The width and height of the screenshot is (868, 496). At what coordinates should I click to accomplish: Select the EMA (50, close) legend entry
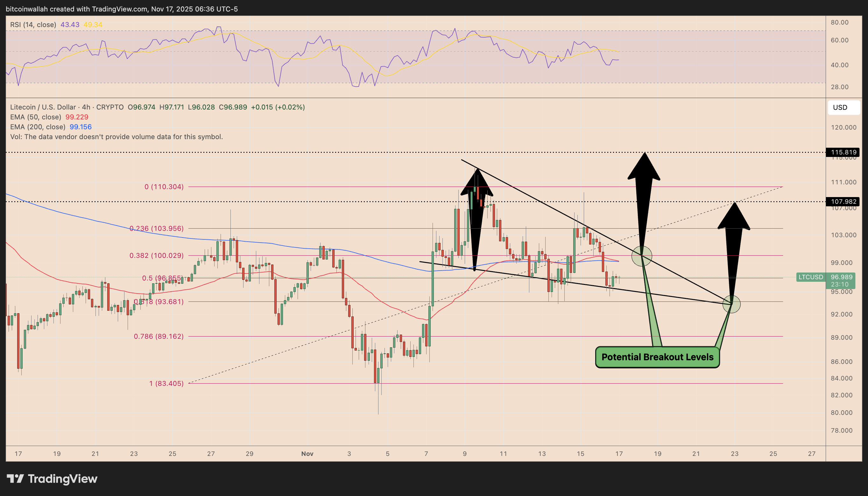36,117
